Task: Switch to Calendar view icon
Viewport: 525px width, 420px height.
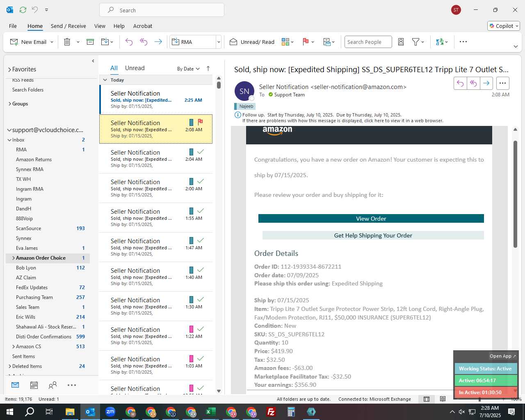Action: click(34, 385)
